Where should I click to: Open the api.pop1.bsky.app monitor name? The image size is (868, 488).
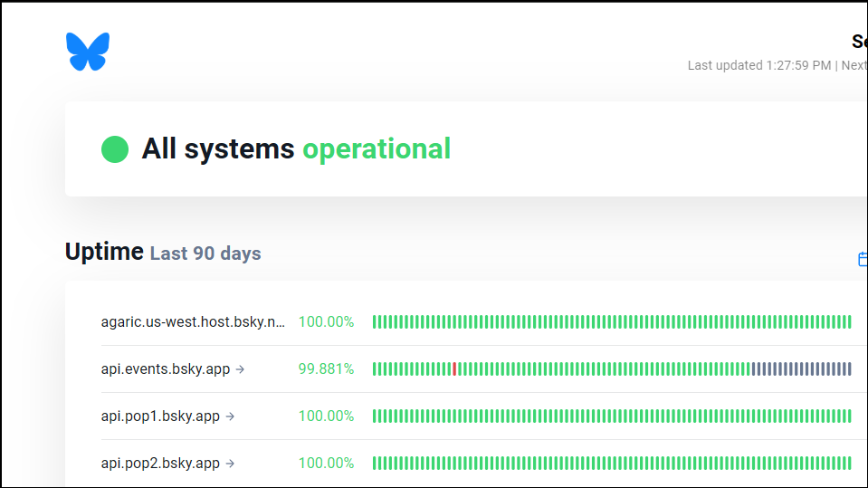[x=160, y=416]
